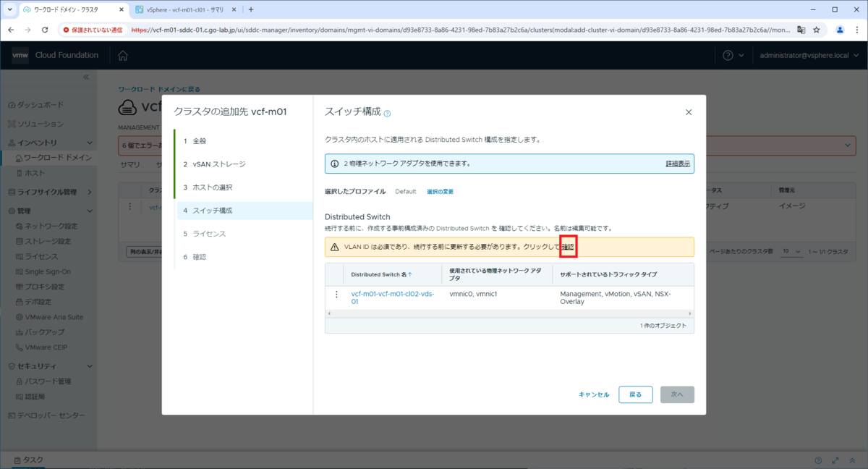Open the browser profile icon
This screenshot has height=469, width=868.
click(840, 30)
